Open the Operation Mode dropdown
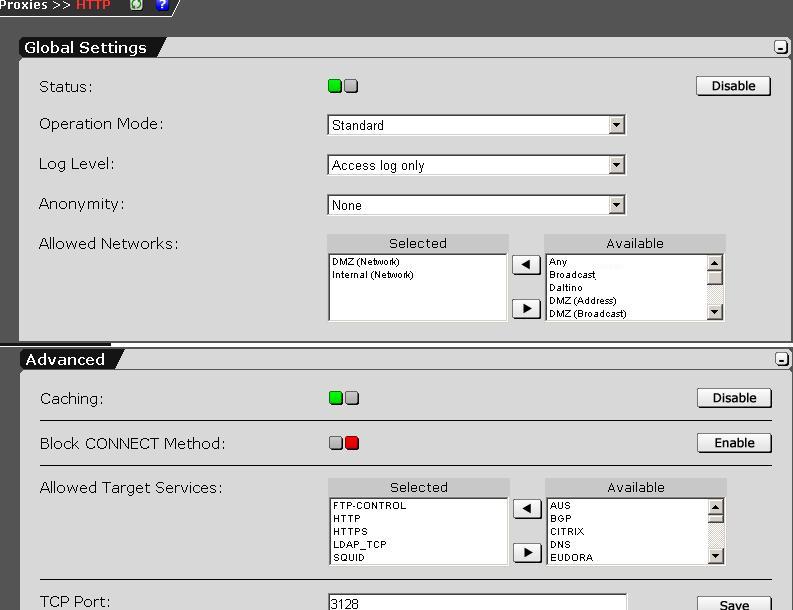Viewport: 793px width, 610px height. point(616,125)
